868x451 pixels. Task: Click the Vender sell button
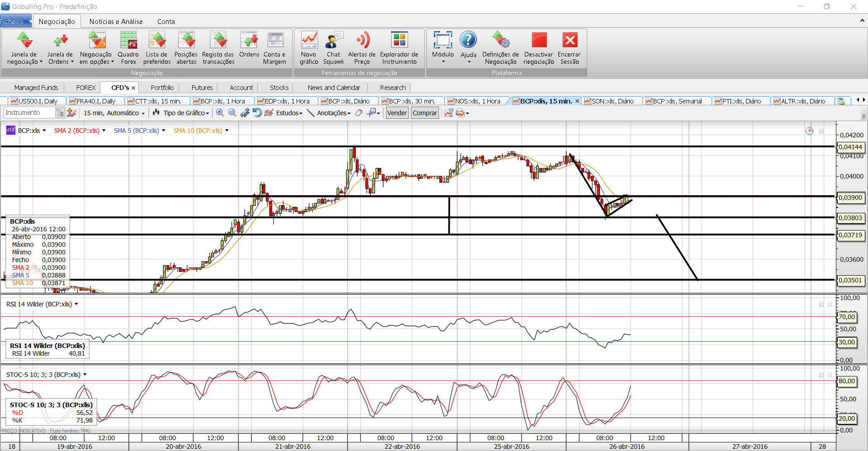[x=397, y=113]
